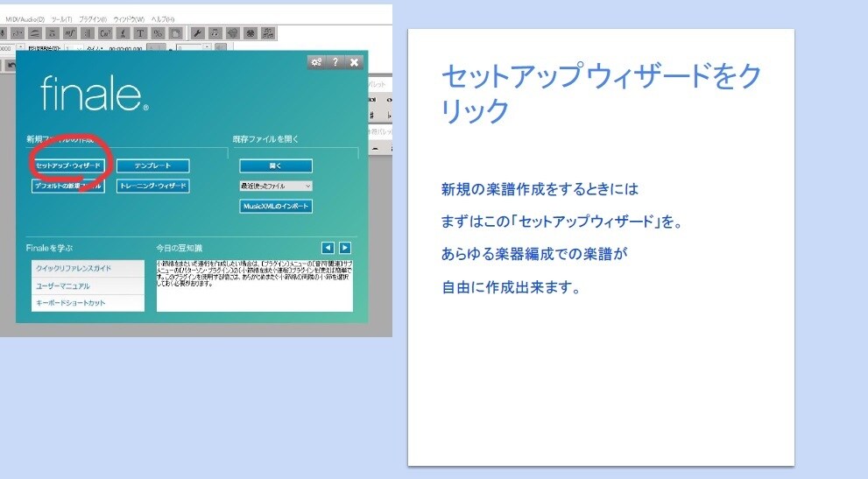Screen dimensions: 868x479
Task: Open the ツール(T) menu
Action: point(62,19)
